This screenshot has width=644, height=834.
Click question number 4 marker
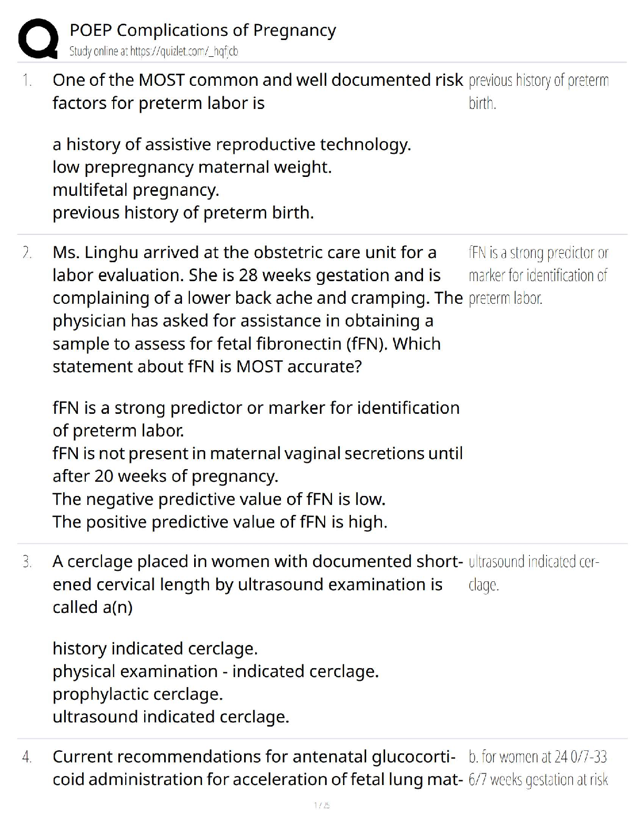click(x=27, y=757)
